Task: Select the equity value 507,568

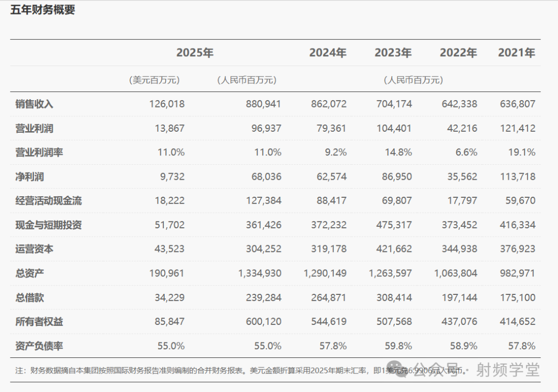Action: 394,322
